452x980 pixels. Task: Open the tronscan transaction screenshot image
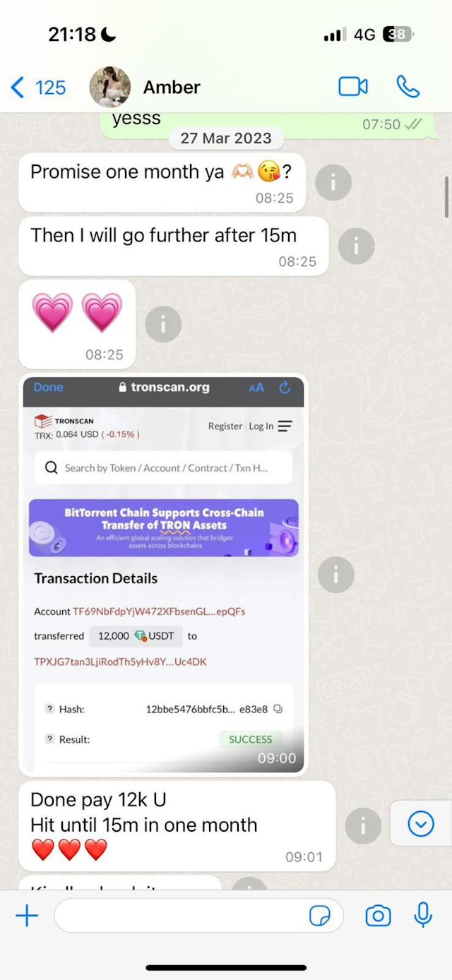point(163,575)
